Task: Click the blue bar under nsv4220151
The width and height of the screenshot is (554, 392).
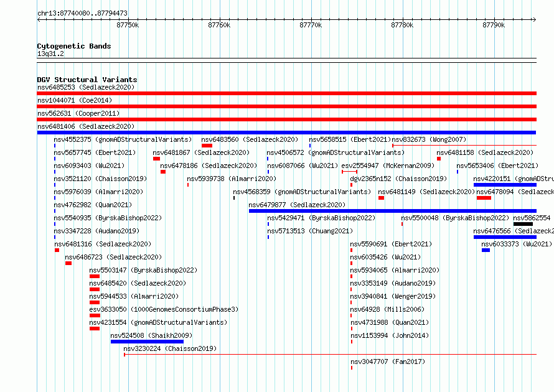Action: (x=505, y=185)
